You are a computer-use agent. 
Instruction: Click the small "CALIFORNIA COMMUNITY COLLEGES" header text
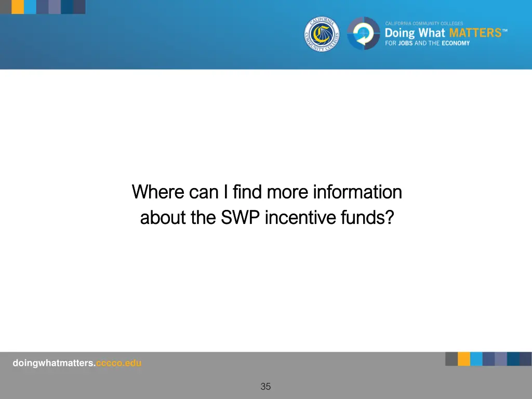(x=423, y=23)
